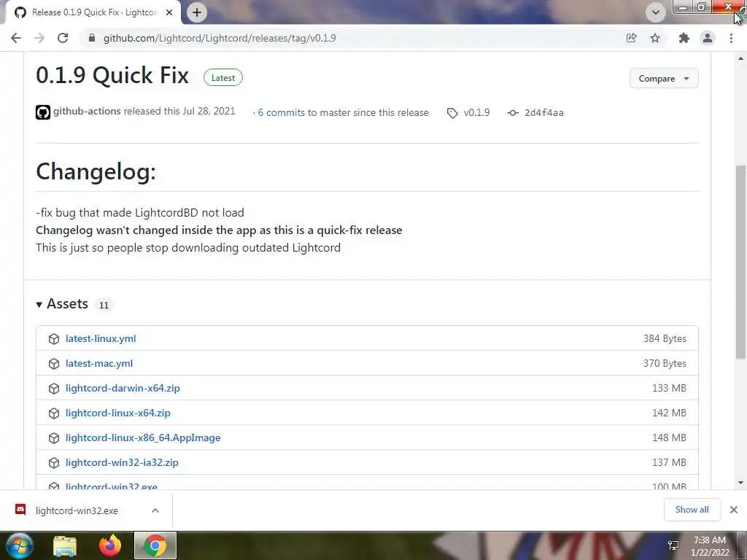This screenshot has width=747, height=560.
Task: View site security lock info
Action: (x=92, y=38)
